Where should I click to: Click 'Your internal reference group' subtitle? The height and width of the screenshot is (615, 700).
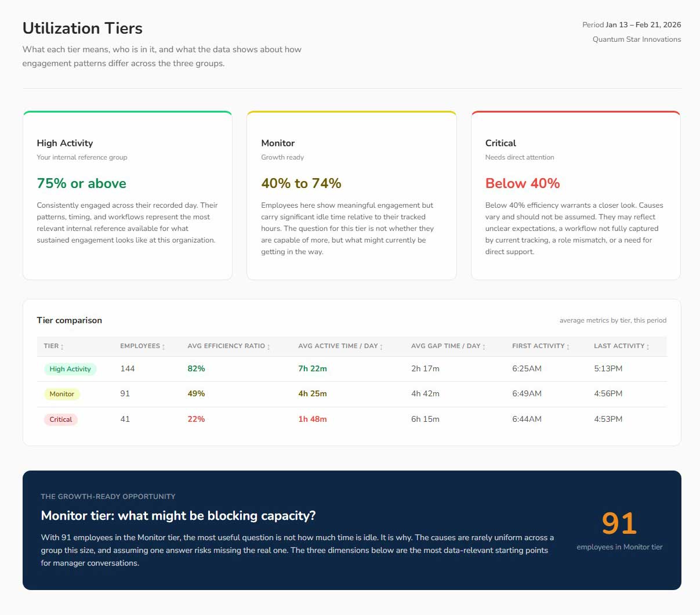[x=82, y=157]
